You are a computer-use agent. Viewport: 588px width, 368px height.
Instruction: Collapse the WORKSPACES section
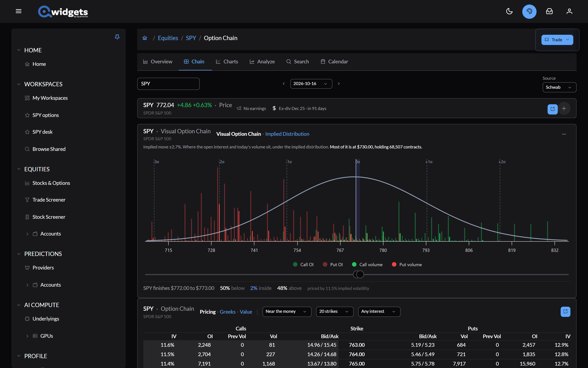point(19,84)
